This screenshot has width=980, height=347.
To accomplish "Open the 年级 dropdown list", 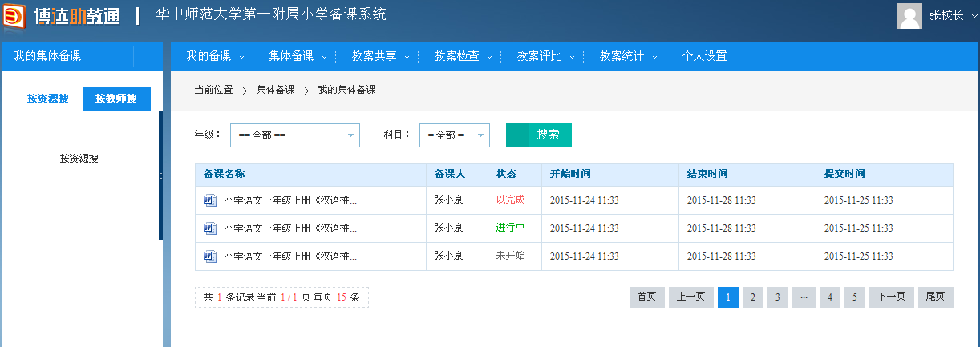I will 294,135.
